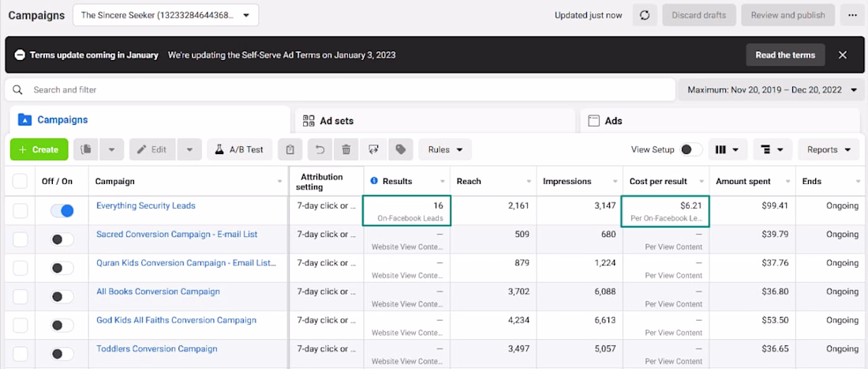868x369 pixels.
Task: Open Campaign column header sort menu
Action: (x=279, y=181)
